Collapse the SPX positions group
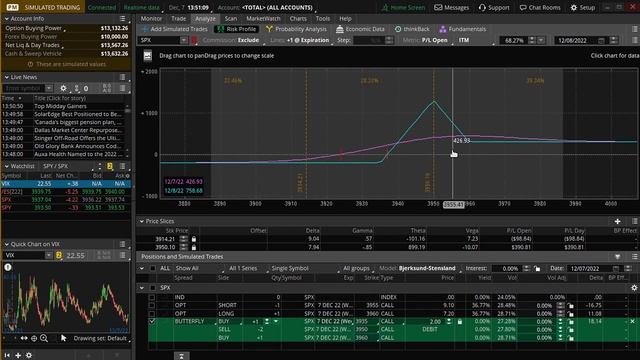The width and height of the screenshot is (640, 360). [x=142, y=288]
